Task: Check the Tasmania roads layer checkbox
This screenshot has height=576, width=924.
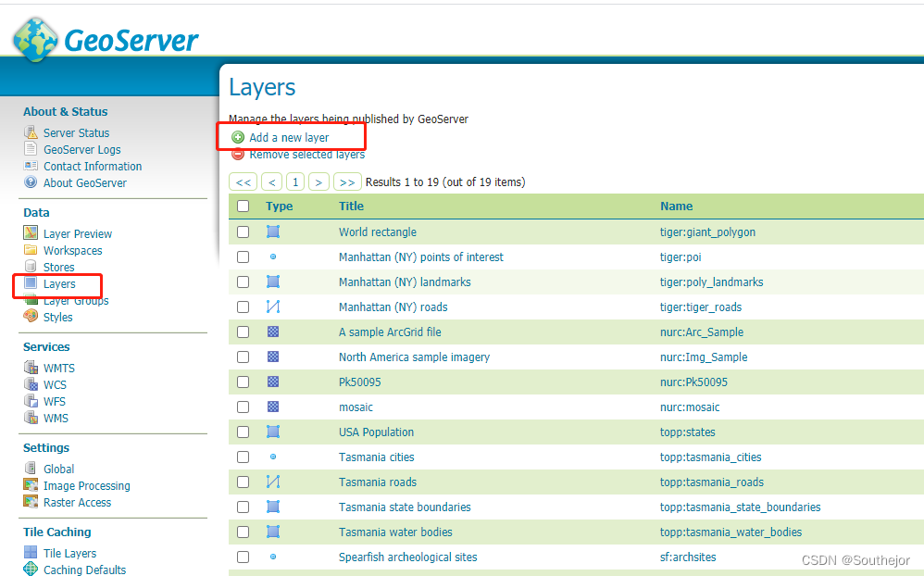Action: [x=243, y=482]
